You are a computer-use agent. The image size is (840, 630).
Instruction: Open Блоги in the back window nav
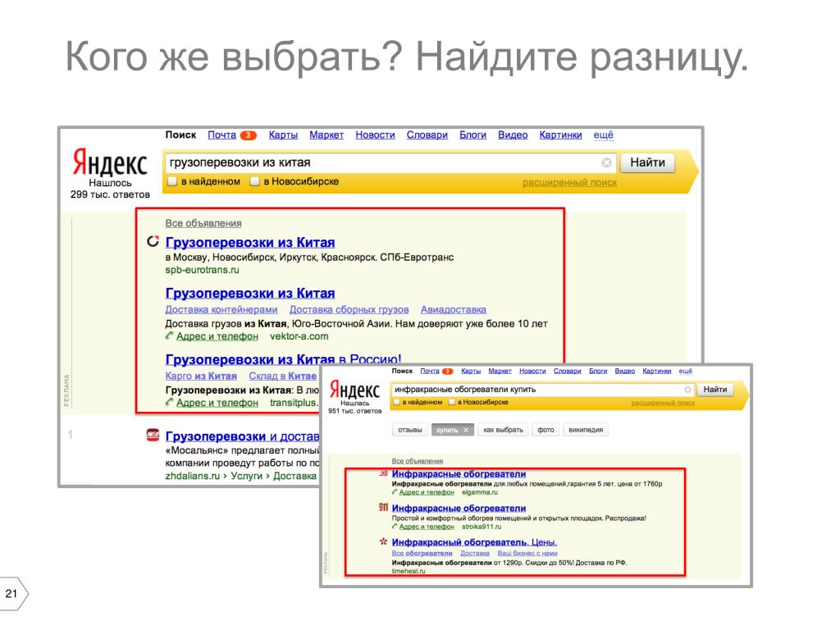click(x=472, y=135)
